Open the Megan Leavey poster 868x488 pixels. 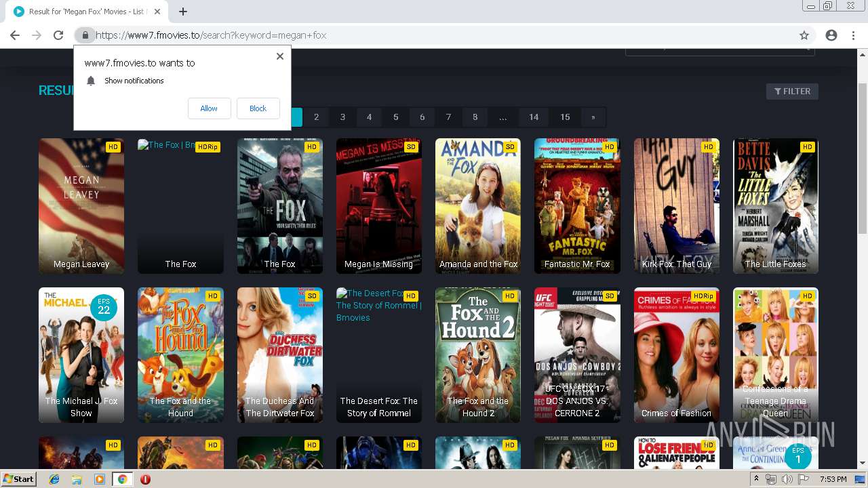click(81, 206)
